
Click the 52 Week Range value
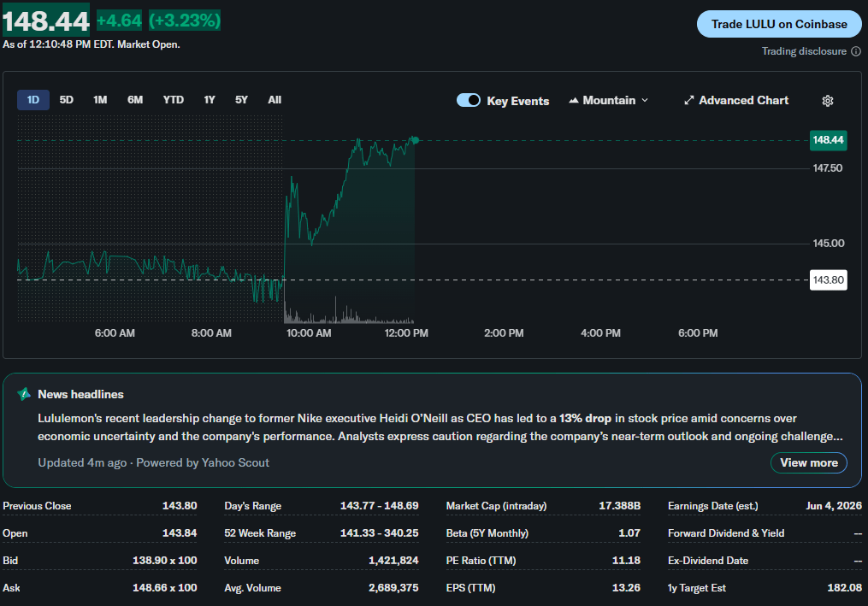[x=379, y=533]
